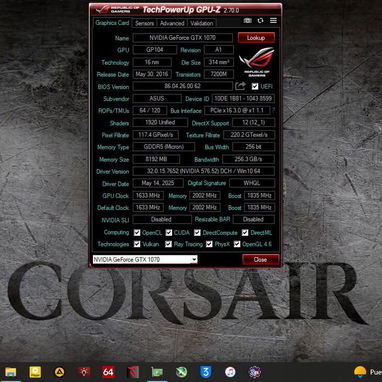382x382 pixels.
Task: Click the Memory Type value GDDR5 (Micron)
Action: click(163, 147)
